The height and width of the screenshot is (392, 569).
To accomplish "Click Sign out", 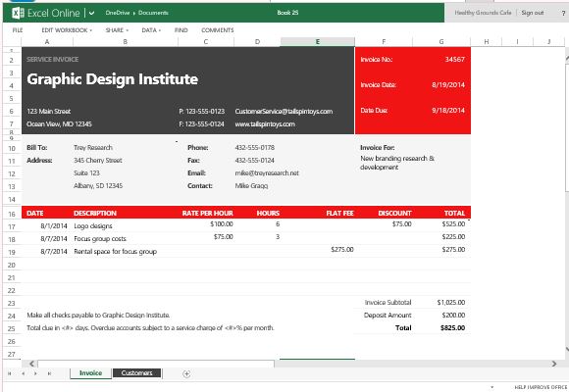I will pyautogui.click(x=533, y=13).
